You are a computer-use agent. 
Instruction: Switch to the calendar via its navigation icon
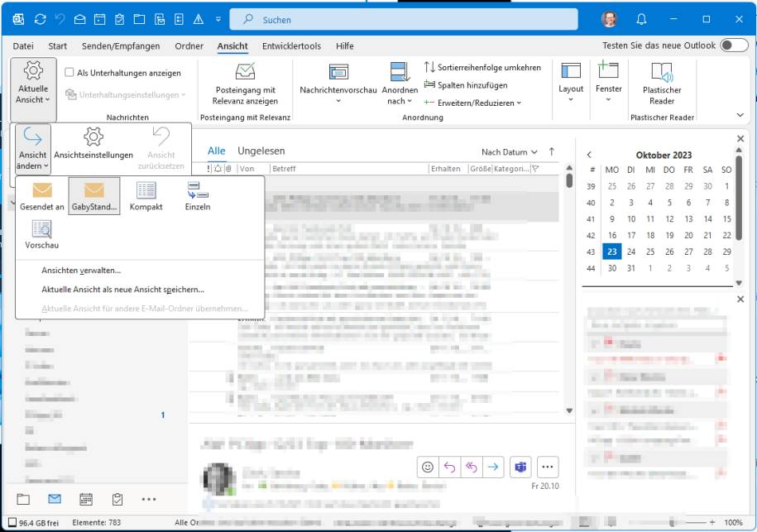click(x=85, y=499)
